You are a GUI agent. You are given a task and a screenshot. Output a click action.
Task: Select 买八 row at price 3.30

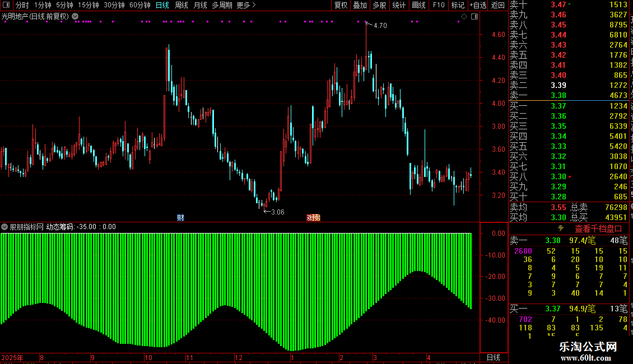coord(569,176)
